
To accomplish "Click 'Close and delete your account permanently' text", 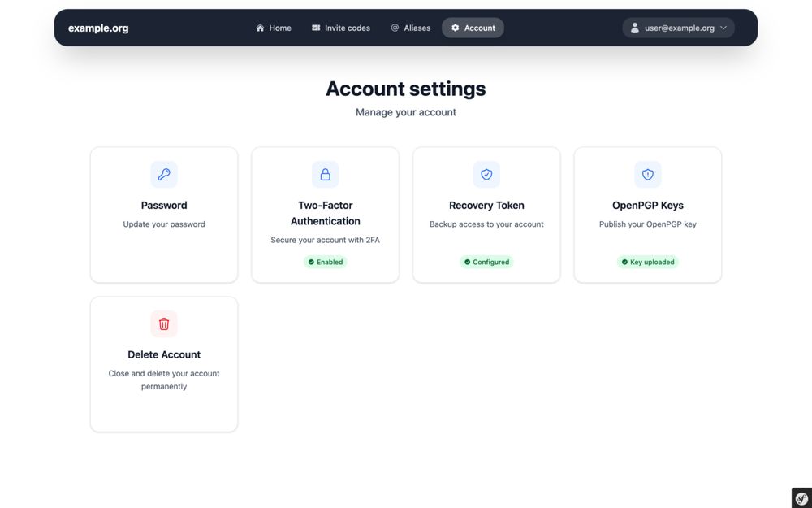I will pyautogui.click(x=164, y=380).
